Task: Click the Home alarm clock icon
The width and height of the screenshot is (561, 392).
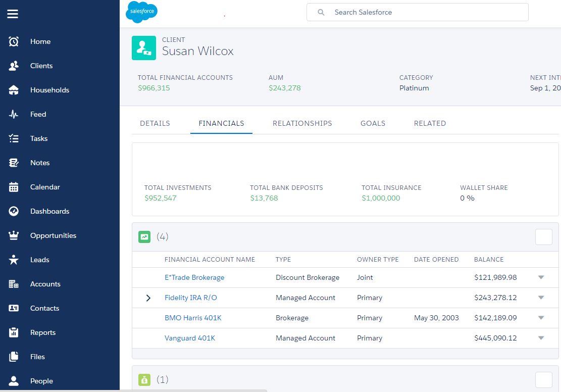Action: (14, 41)
